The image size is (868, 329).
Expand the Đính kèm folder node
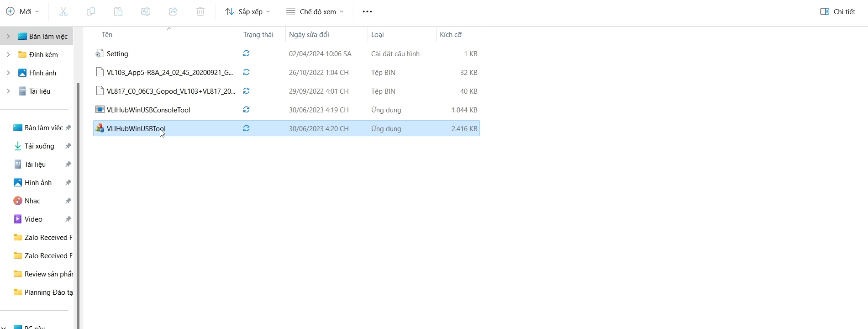click(x=8, y=54)
